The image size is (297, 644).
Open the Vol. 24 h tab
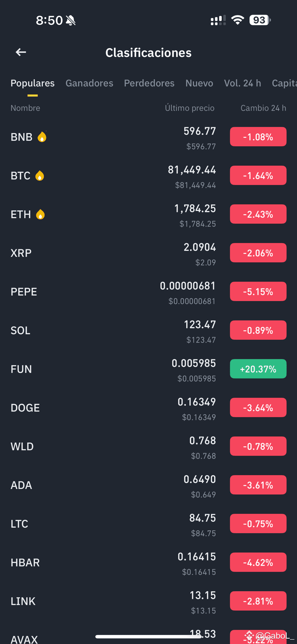click(242, 83)
